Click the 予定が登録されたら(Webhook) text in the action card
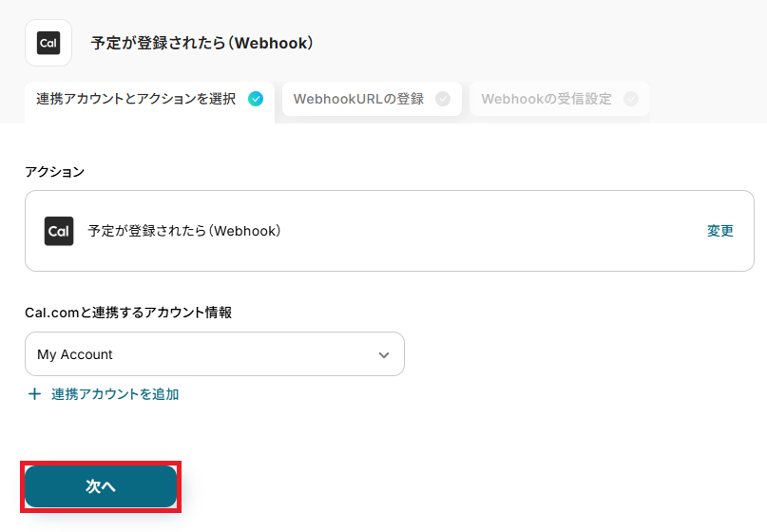Screen dimensions: 767x532 click(184, 231)
